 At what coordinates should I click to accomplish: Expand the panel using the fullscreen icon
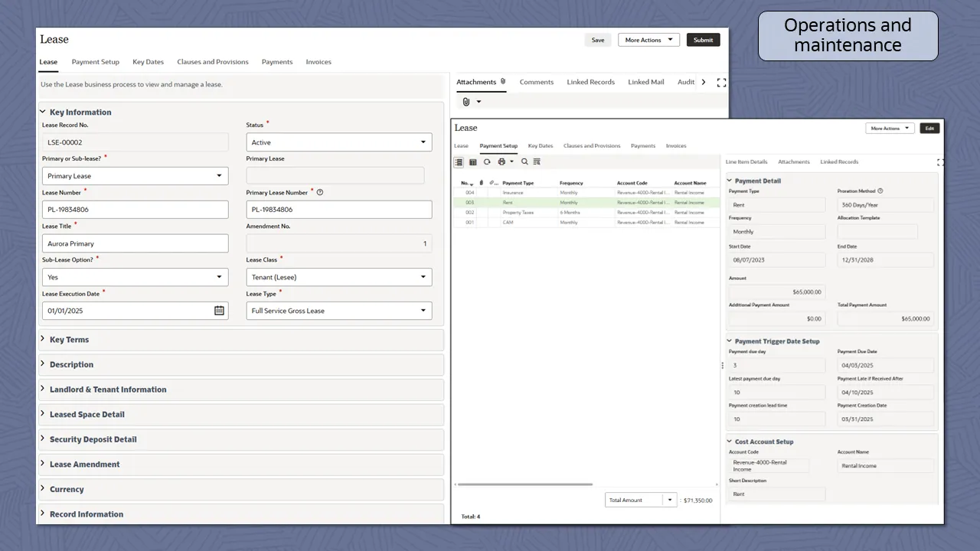click(x=720, y=82)
